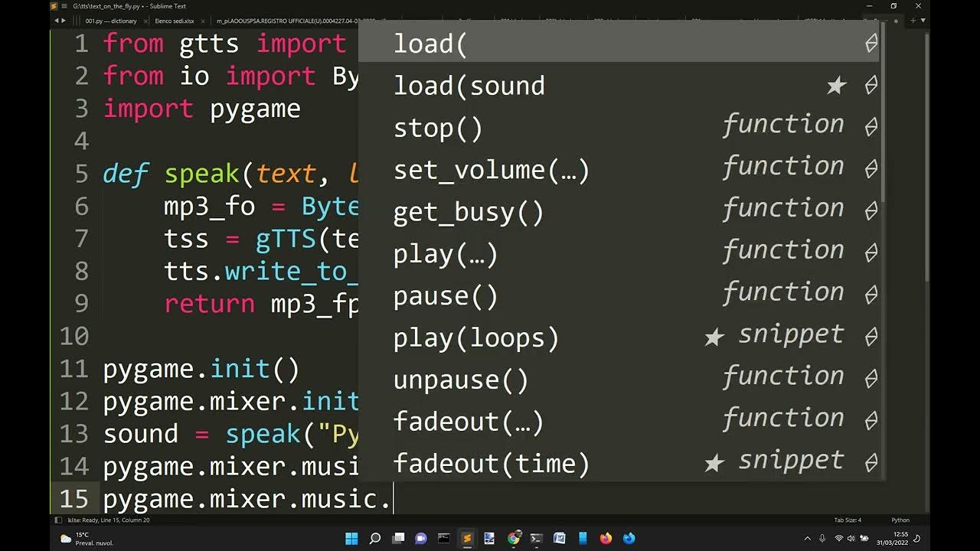The width and height of the screenshot is (980, 551).
Task: Click line 15 pygame.mixer.music. text
Action: click(x=247, y=499)
